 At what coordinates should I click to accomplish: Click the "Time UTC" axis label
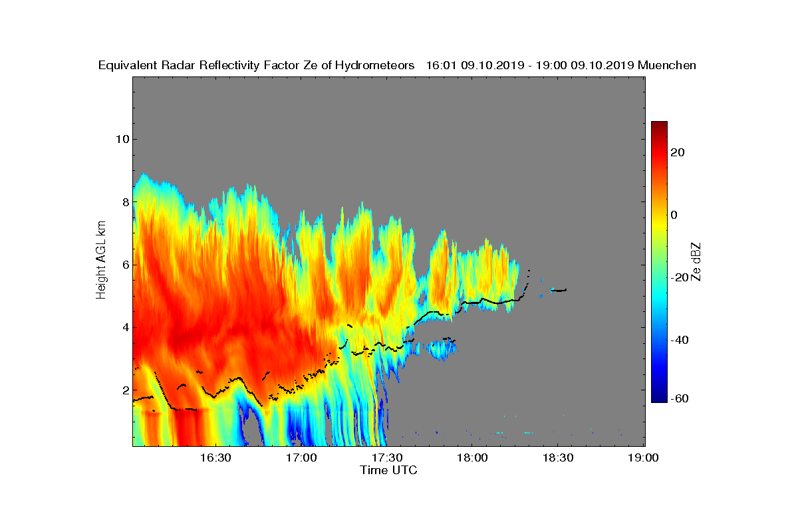tap(389, 470)
